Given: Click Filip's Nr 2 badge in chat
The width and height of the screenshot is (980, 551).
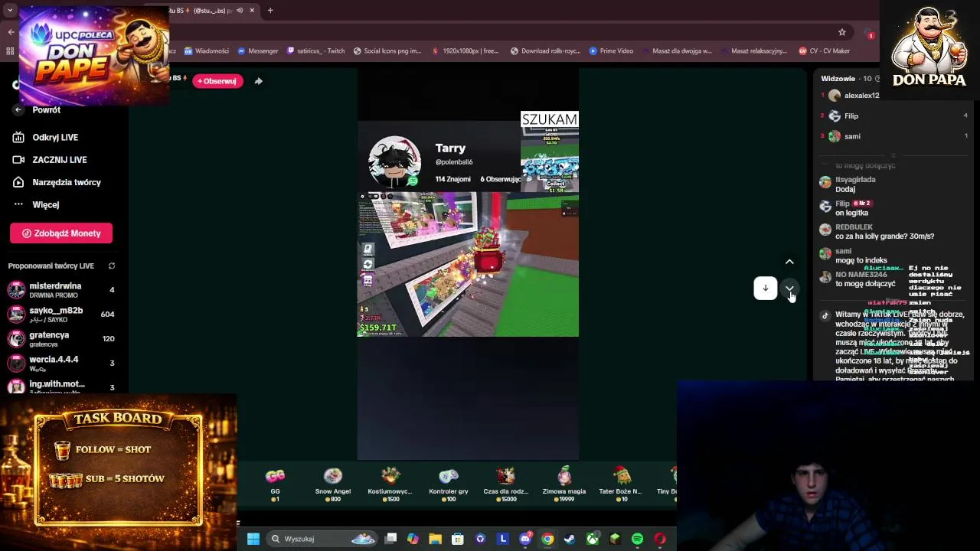Looking at the screenshot, I should click(x=862, y=204).
